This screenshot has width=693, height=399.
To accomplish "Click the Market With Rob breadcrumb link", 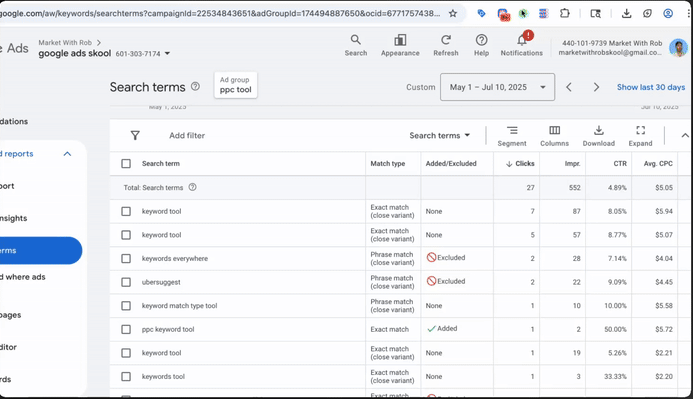I will click(x=65, y=42).
